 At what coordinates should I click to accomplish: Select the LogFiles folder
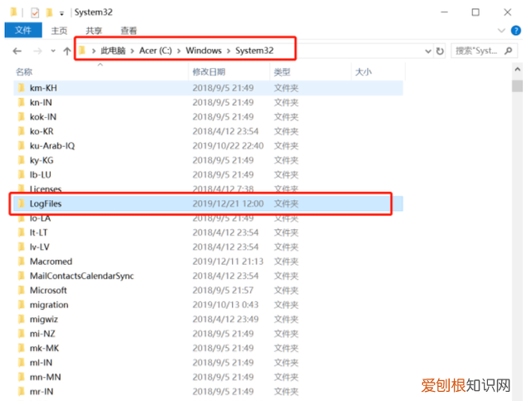(x=209, y=203)
